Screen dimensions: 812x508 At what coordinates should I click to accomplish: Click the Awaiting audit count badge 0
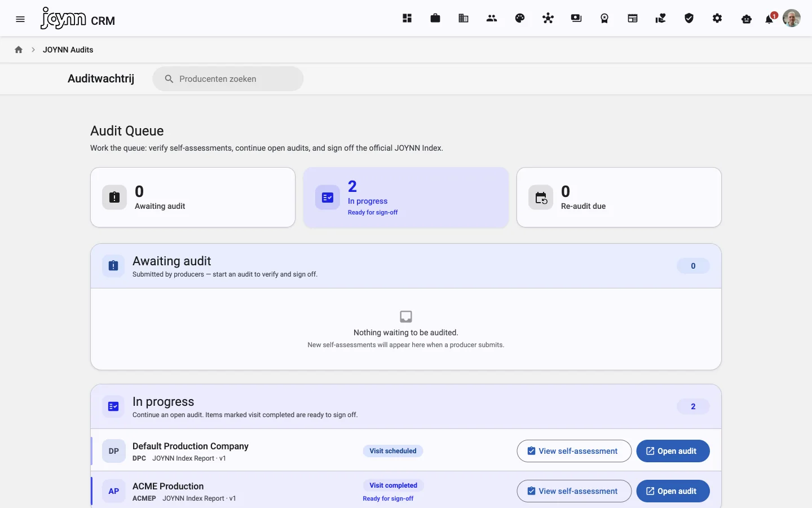[693, 266]
